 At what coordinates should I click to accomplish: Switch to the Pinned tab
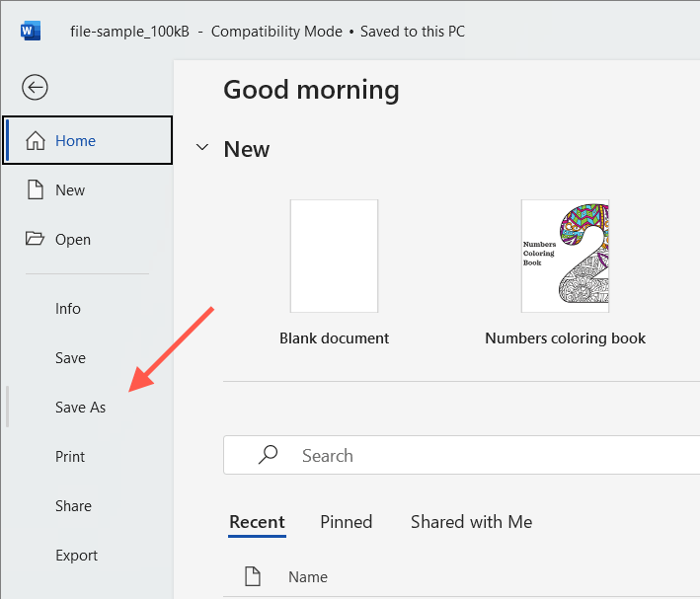[x=347, y=522]
